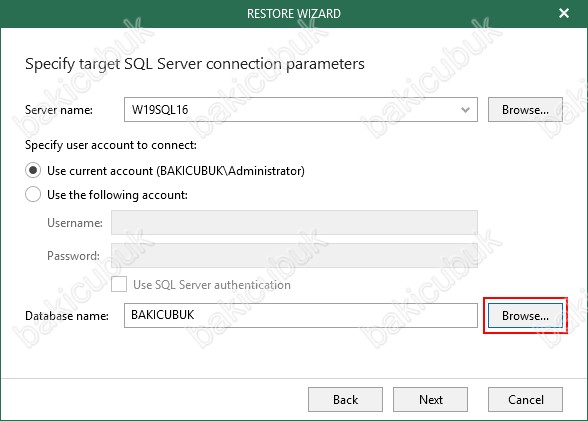Browse for a database next to Database name
The image size is (588, 421).
click(525, 316)
